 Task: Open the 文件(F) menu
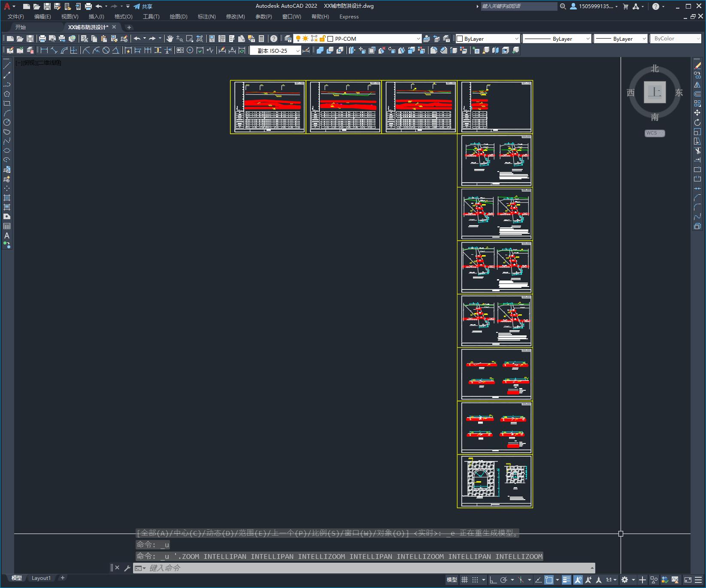[x=16, y=16]
